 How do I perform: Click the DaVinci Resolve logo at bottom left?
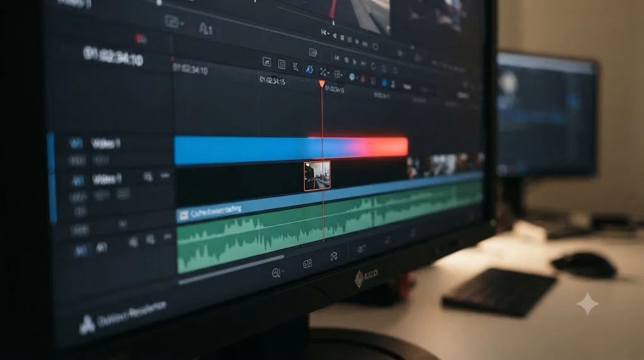pos(87,325)
